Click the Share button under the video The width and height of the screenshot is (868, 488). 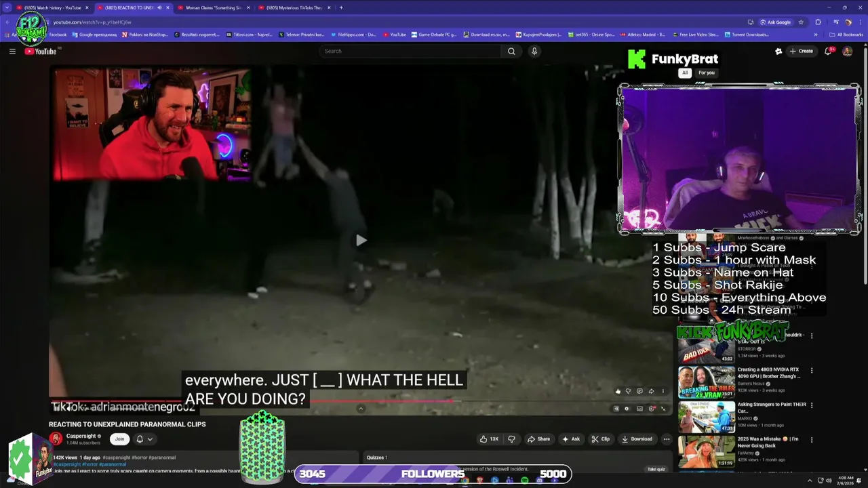click(538, 439)
